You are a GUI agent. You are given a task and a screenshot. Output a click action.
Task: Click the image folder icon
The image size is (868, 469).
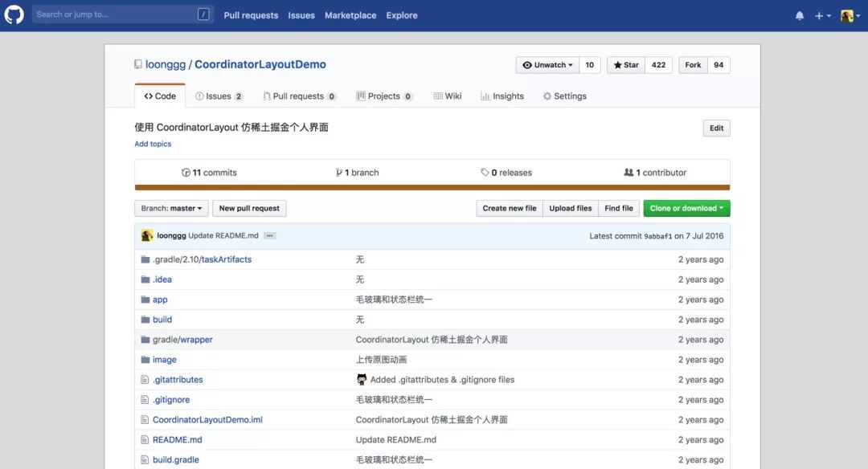click(145, 360)
